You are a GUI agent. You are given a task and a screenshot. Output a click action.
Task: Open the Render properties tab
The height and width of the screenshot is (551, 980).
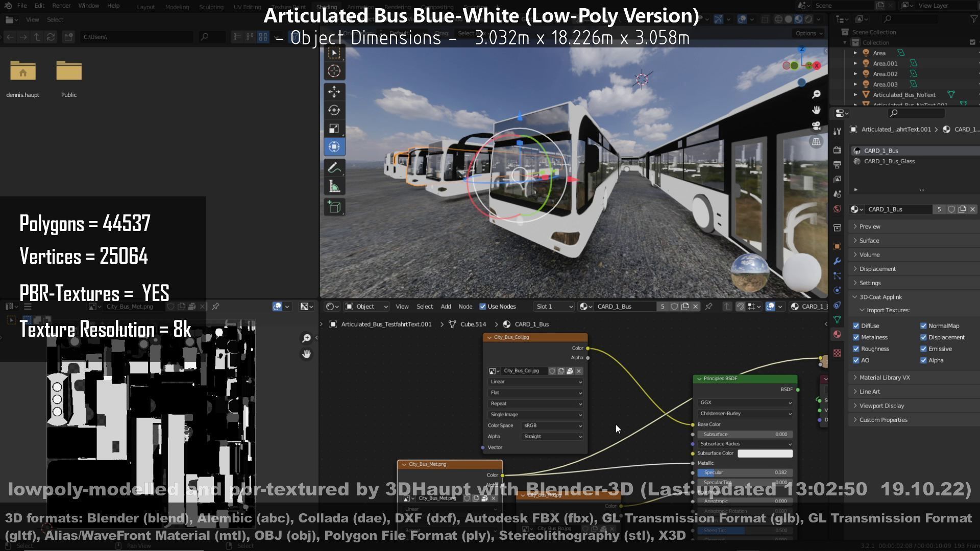click(x=837, y=151)
